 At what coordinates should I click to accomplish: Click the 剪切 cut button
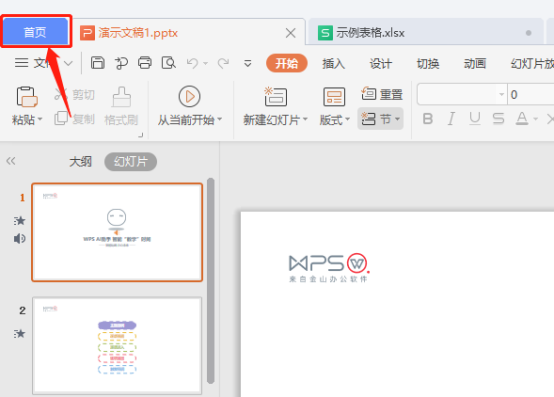click(75, 94)
